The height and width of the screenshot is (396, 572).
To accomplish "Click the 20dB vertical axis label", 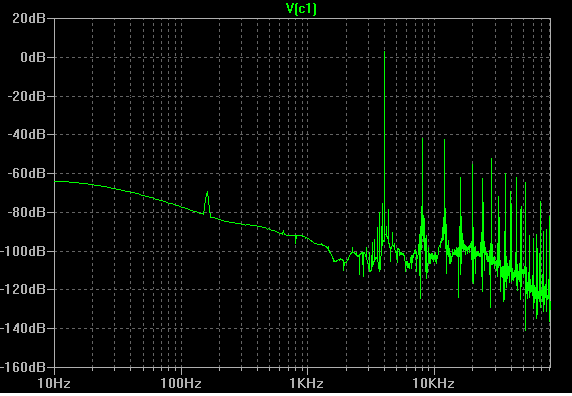I will pos(29,18).
